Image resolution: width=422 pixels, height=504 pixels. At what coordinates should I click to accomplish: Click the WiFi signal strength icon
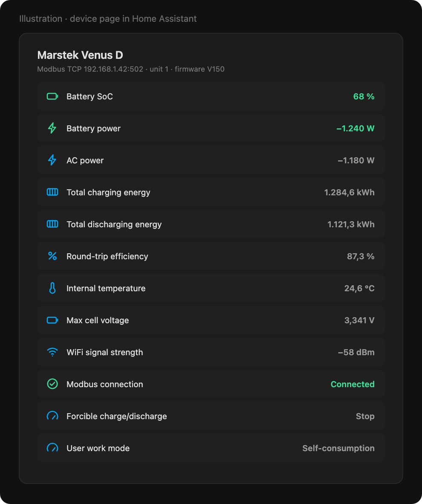coord(52,352)
